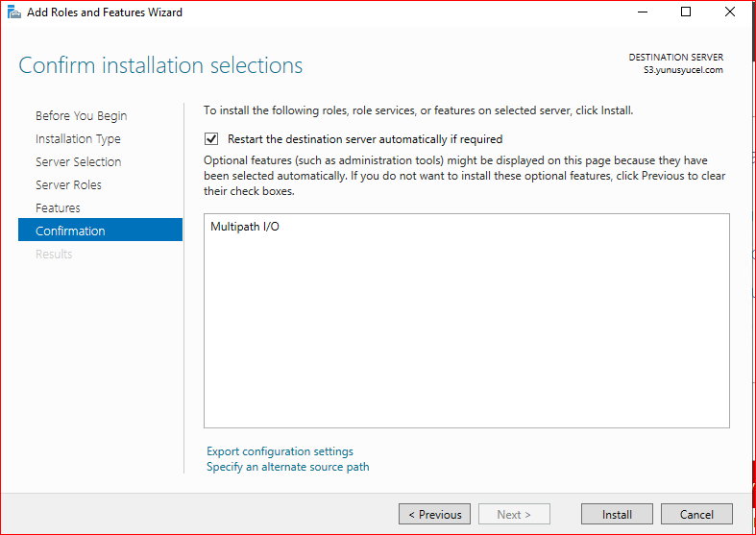Go to the Before You Begin step
756x535 pixels.
81,115
